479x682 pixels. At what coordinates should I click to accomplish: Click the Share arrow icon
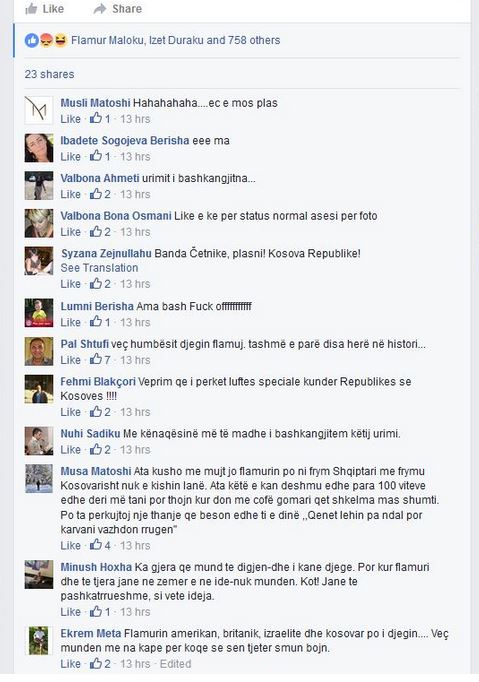[x=100, y=9]
